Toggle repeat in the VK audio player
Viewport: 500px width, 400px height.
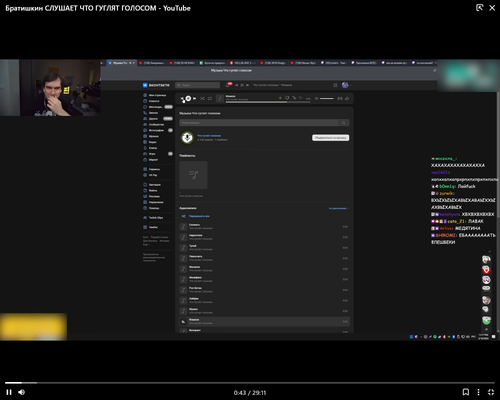click(x=210, y=98)
